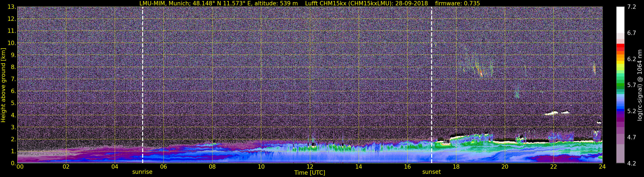Click the 'Height above ground [km]' axis label
Screen dimensions: 644x177
[3, 85]
